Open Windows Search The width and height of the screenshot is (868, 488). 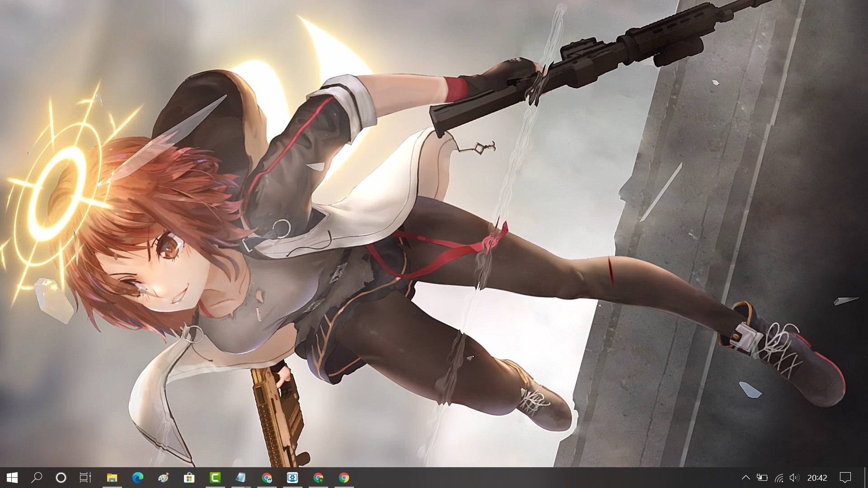pos(38,478)
